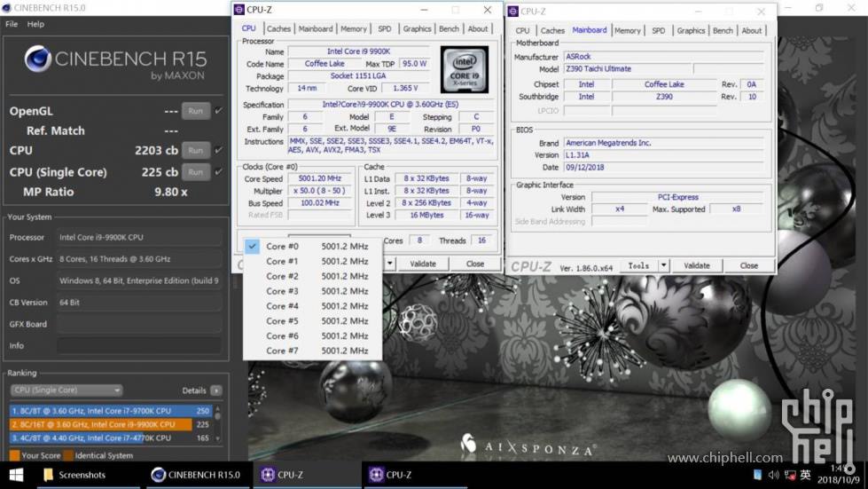Open the File menu in Cinebench
The height and width of the screenshot is (489, 868).
(11, 24)
